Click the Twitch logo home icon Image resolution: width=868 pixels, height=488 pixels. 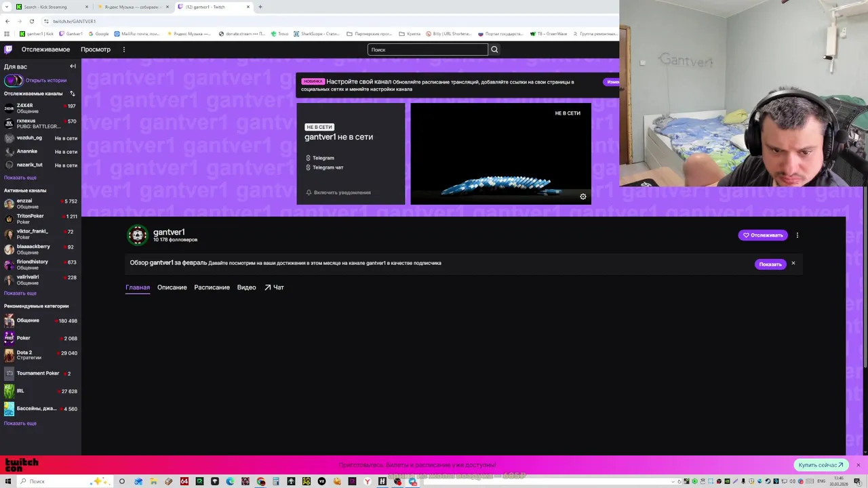coord(8,49)
